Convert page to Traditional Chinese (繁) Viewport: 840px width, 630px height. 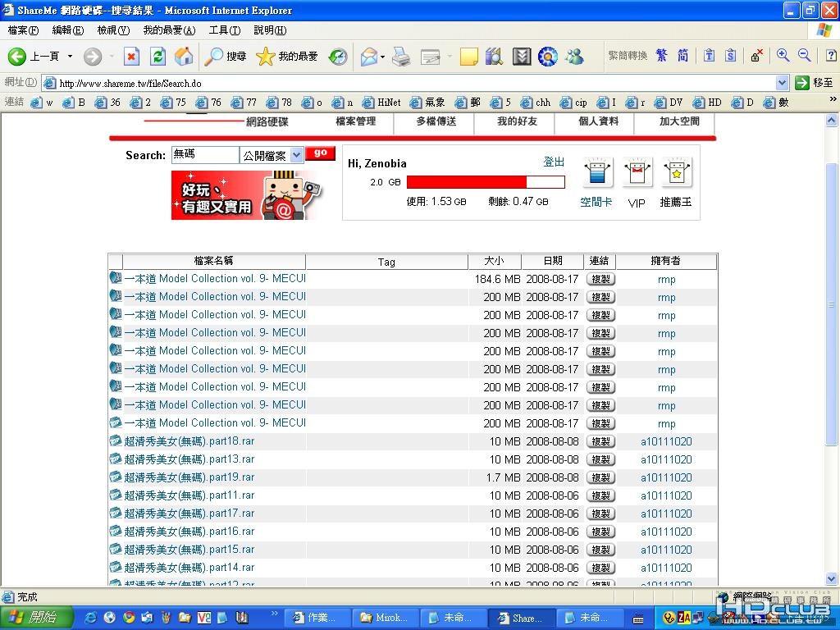point(662,55)
